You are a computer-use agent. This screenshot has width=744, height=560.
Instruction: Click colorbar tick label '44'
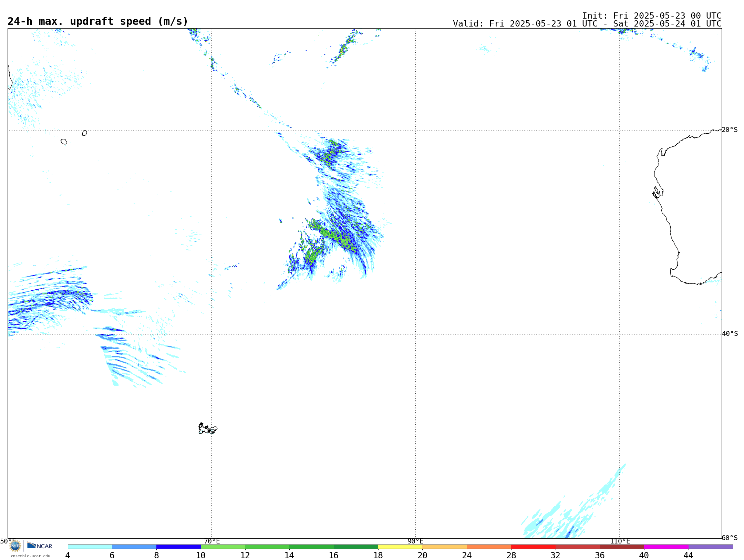coord(689,555)
